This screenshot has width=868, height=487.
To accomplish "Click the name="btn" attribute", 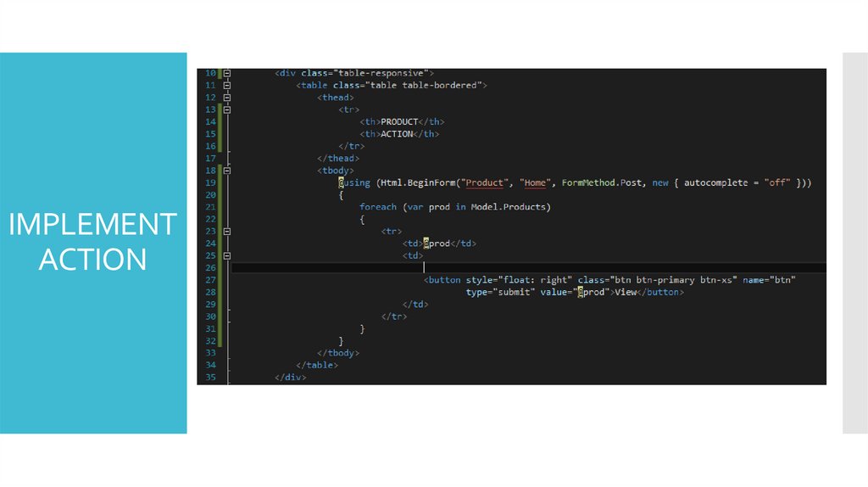I will 769,280.
